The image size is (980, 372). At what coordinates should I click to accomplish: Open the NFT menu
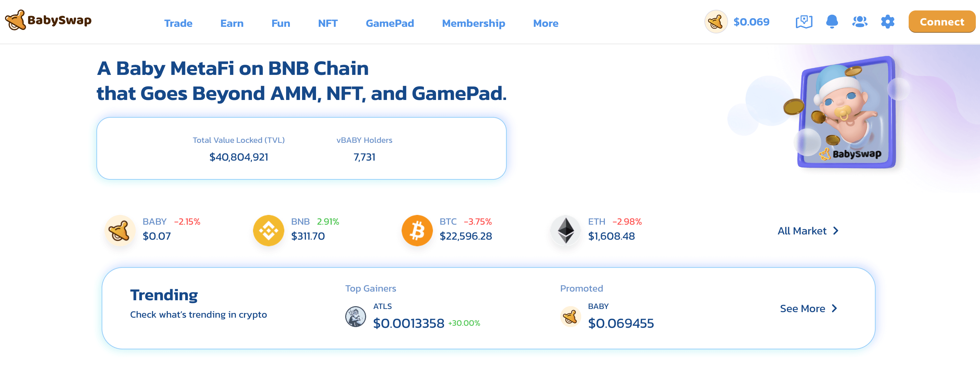327,23
